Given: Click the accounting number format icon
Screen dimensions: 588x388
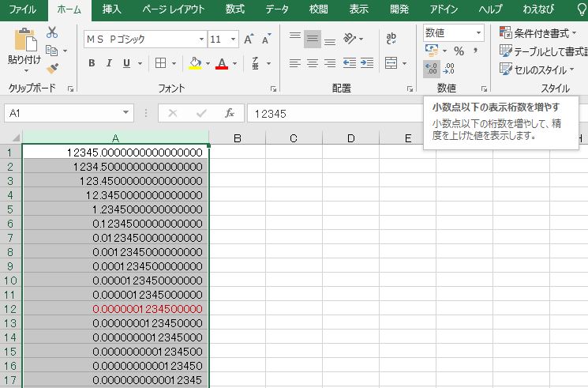Looking at the screenshot, I should pyautogui.click(x=432, y=51).
